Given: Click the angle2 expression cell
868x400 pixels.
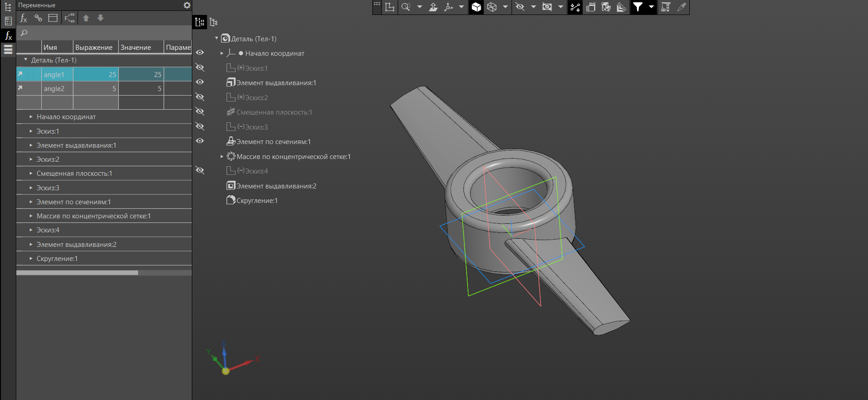Looking at the screenshot, I should [96, 88].
